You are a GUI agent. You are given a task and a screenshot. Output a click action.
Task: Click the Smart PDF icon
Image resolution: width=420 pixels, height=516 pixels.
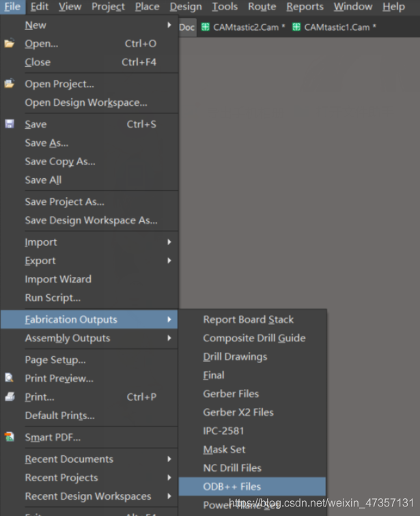pos(9,437)
